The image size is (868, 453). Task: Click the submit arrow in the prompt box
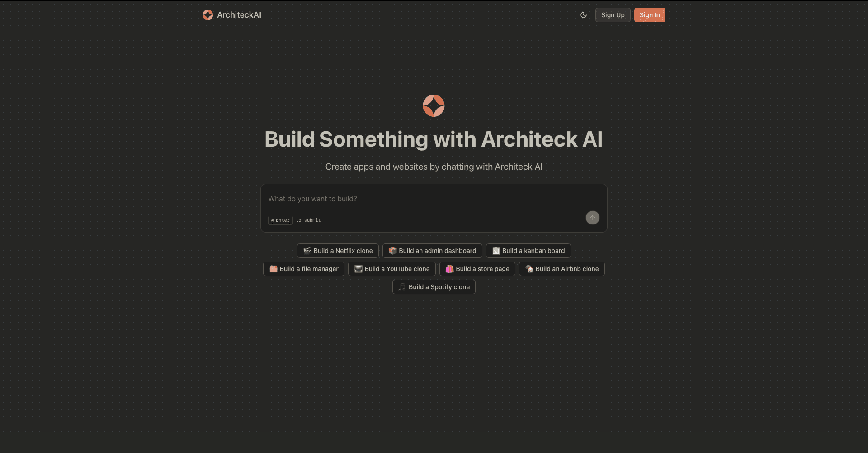pos(592,218)
